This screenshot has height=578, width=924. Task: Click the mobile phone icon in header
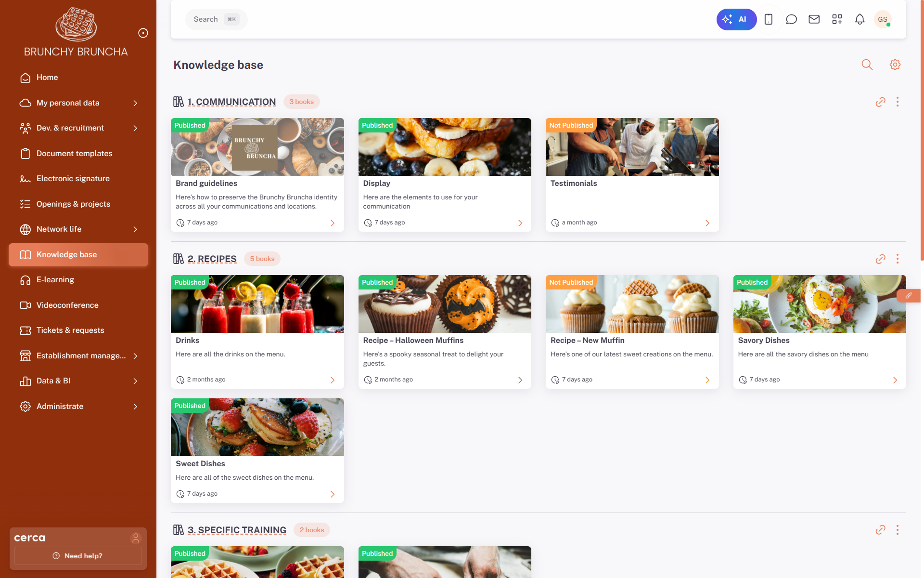769,19
